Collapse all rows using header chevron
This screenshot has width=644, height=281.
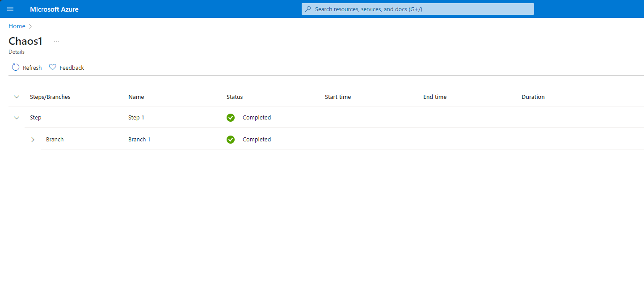17,97
